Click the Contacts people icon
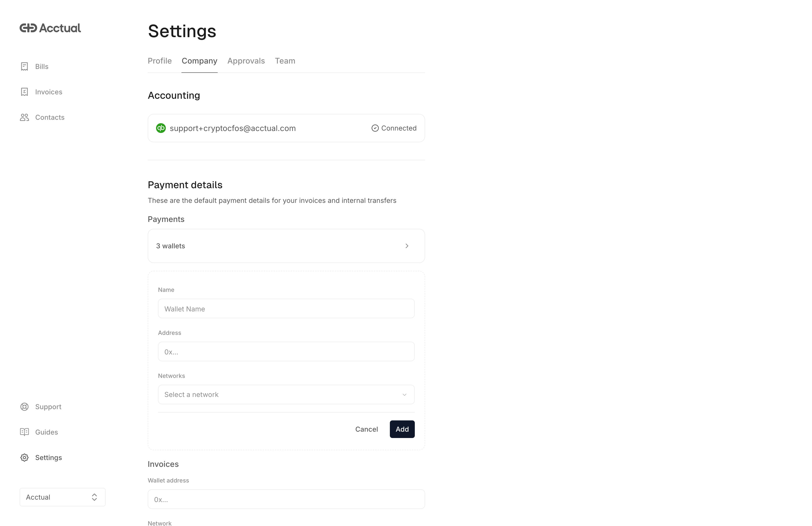812x526 pixels. click(x=24, y=117)
